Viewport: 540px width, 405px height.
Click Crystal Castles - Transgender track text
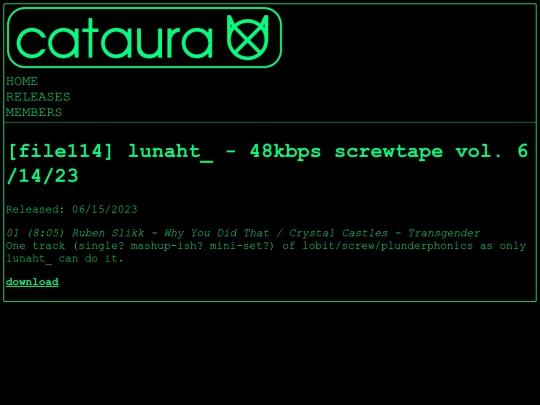pyautogui.click(x=384, y=233)
